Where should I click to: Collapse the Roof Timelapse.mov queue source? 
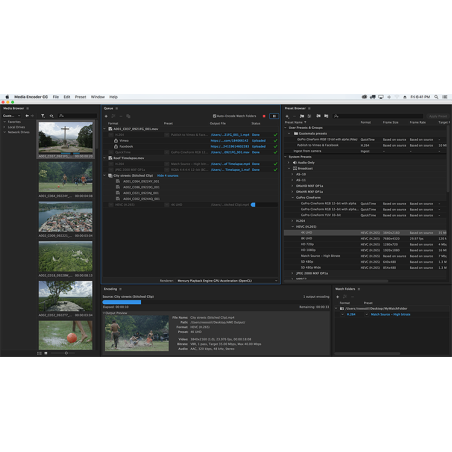click(105, 158)
